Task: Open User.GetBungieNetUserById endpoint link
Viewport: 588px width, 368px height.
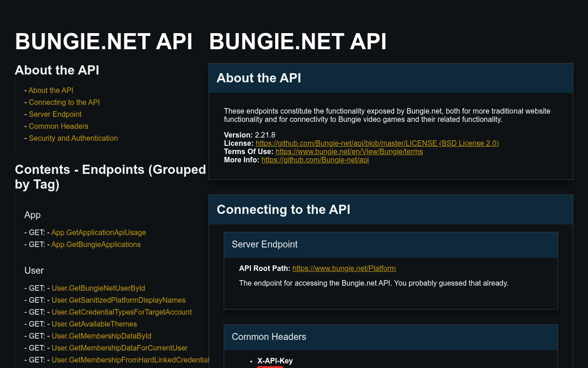Action: (x=98, y=288)
